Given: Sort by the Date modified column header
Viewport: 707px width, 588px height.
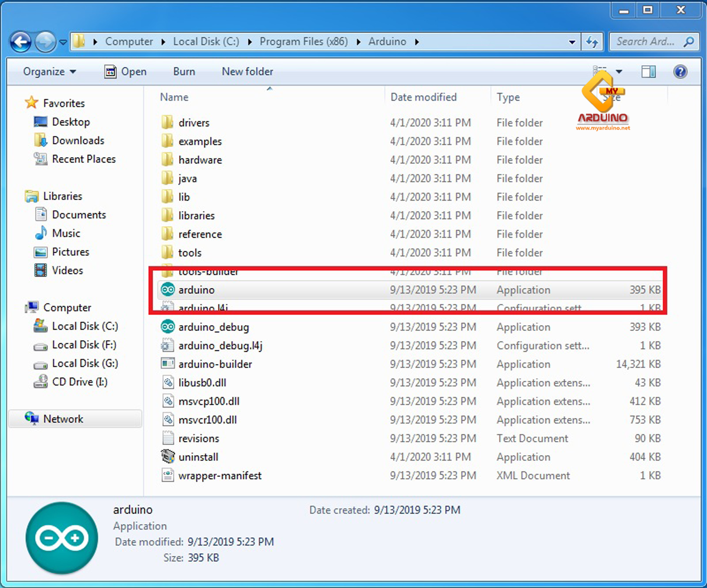Looking at the screenshot, I should coord(423,97).
